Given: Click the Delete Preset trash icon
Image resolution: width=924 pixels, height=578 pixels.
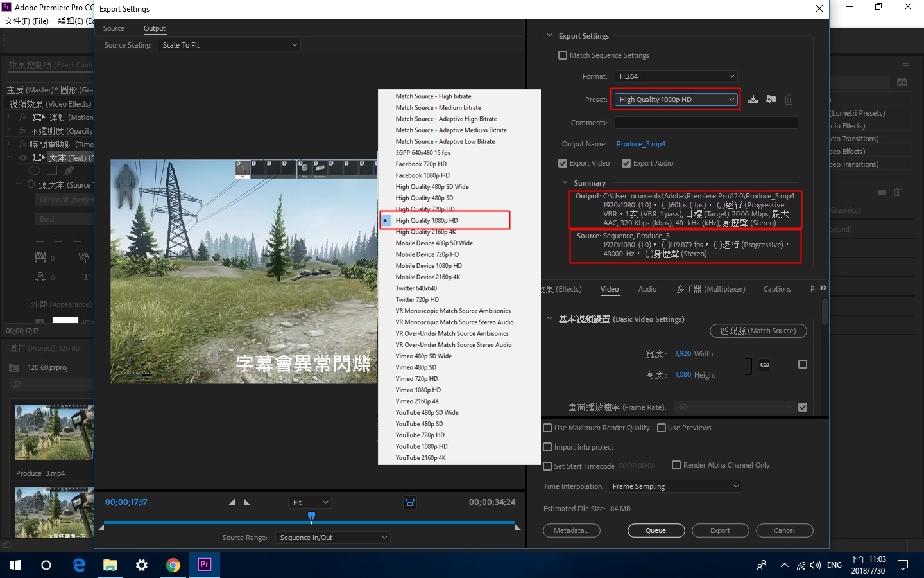Looking at the screenshot, I should pos(789,100).
